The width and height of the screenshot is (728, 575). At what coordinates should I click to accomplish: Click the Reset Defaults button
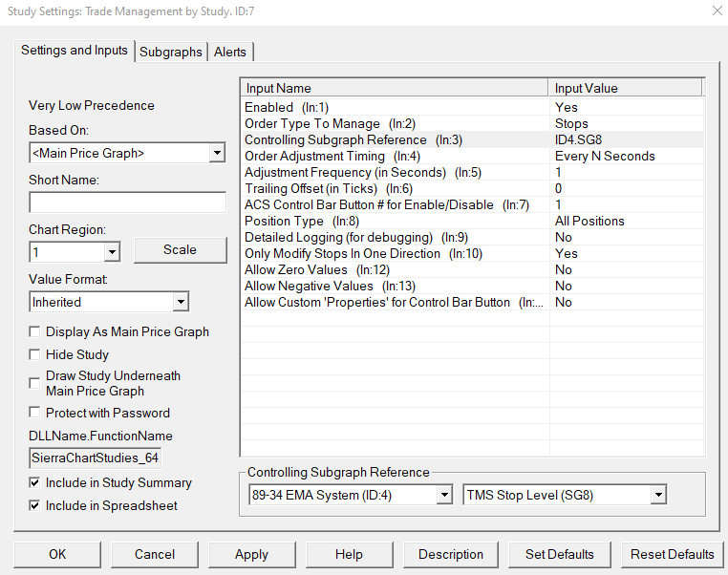click(672, 554)
